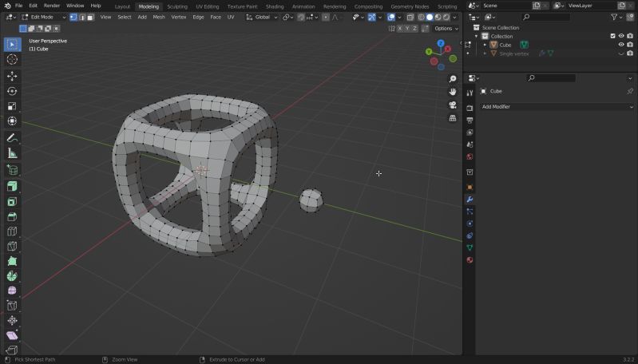Click the hand pan view icon
638x364 pixels.
[453, 92]
